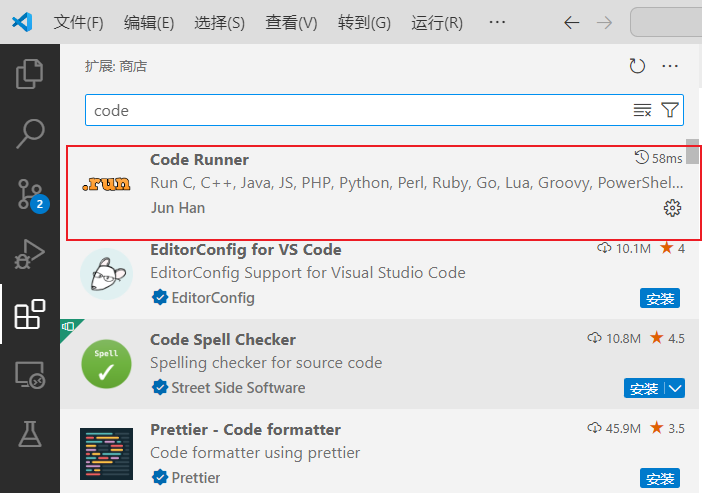702x493 pixels.
Task: Expand Code Spell Checker install dropdown arrow
Action: click(675, 388)
